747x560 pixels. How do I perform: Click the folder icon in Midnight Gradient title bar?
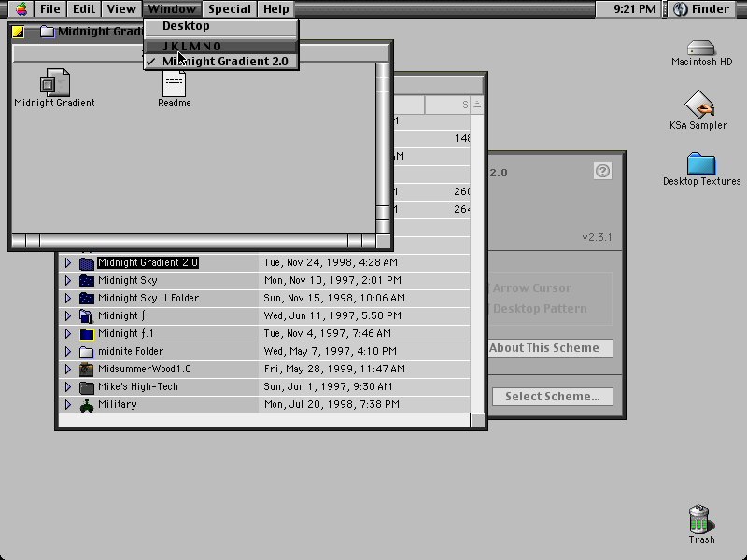pos(47,32)
